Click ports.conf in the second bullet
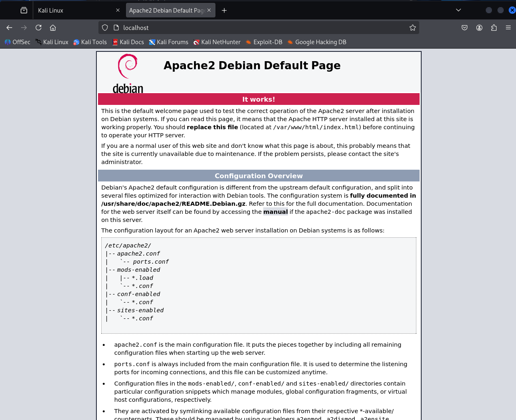Screen dimensions: 516x420 tap(132, 364)
